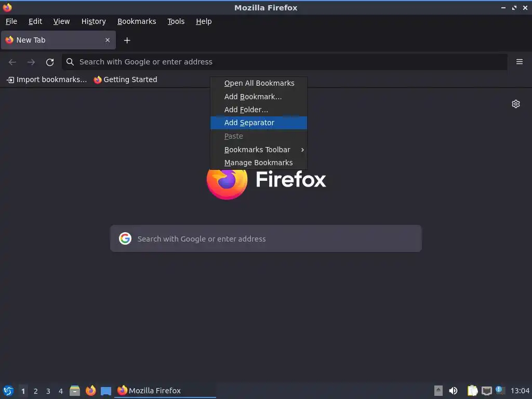
Task: Open the Tools menu
Action: [176, 21]
